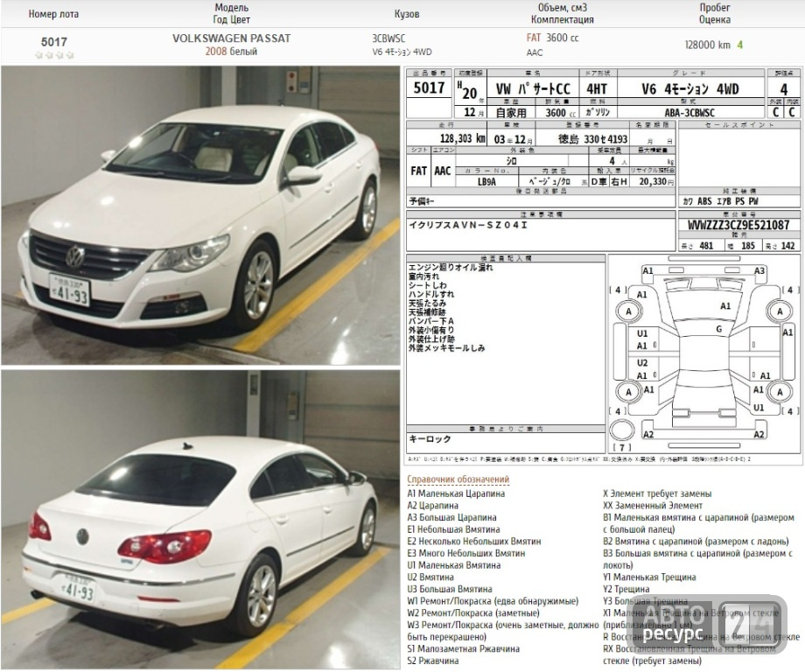805x672 pixels.
Task: Click the S1 Малозаметная Ржавчина legend entry
Action: [x=464, y=648]
